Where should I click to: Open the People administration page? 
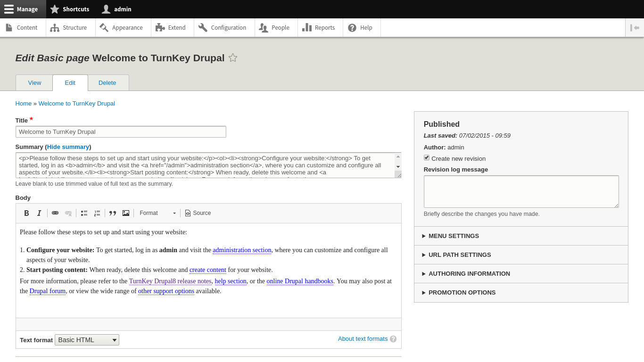[x=276, y=27]
